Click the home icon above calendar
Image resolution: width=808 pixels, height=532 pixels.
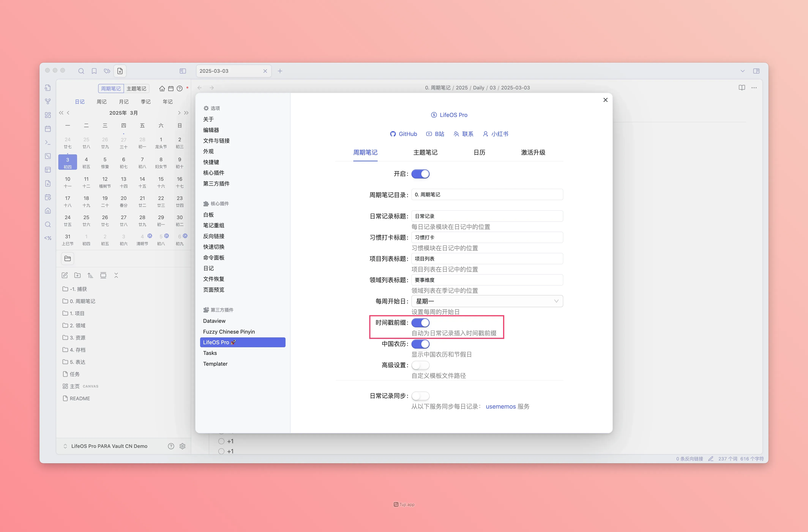click(162, 89)
